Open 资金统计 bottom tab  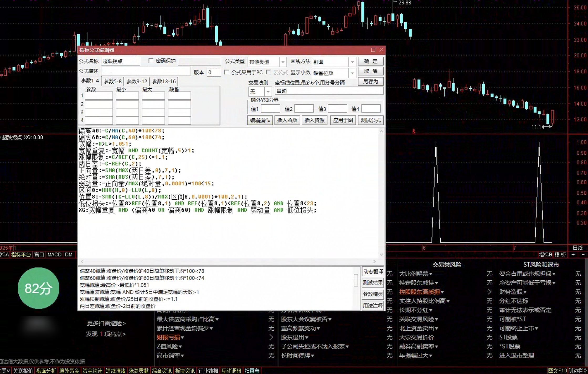click(x=92, y=371)
